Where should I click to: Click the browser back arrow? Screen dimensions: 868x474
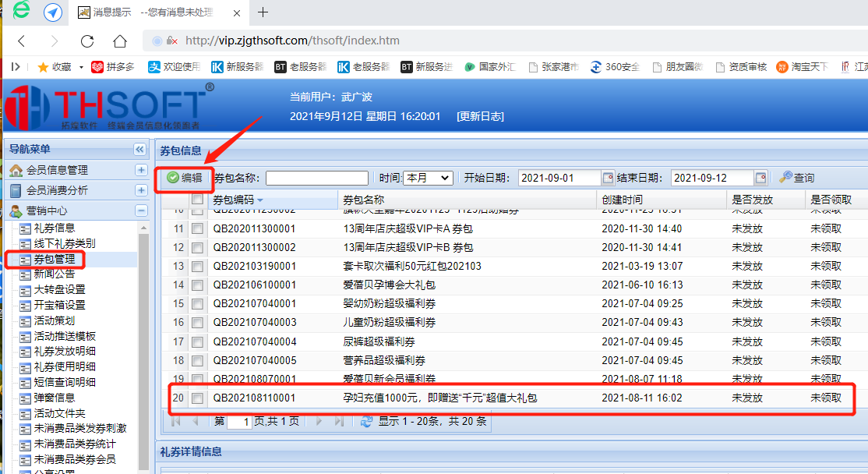(x=22, y=41)
